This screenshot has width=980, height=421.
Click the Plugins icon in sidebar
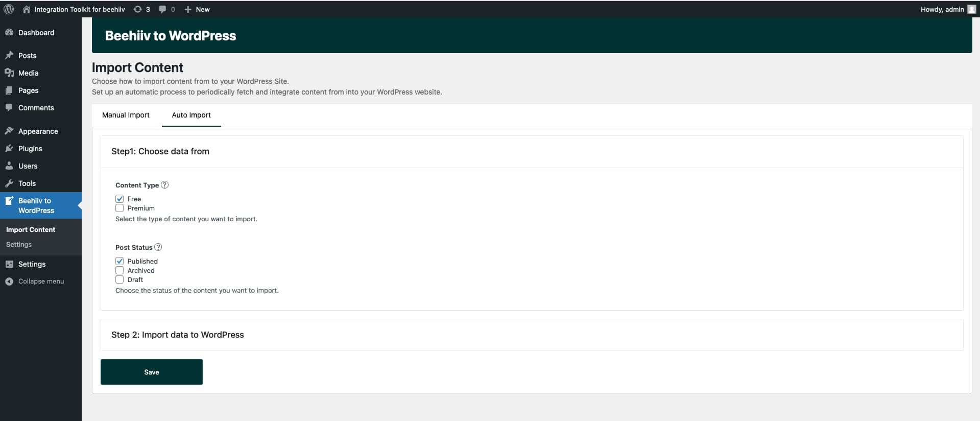point(9,149)
